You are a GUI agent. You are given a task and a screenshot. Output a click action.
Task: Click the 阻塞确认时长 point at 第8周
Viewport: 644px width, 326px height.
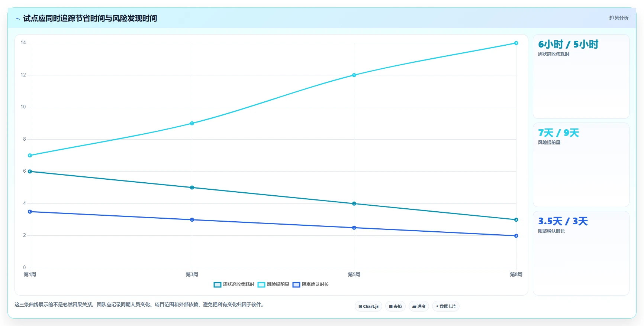click(x=516, y=236)
